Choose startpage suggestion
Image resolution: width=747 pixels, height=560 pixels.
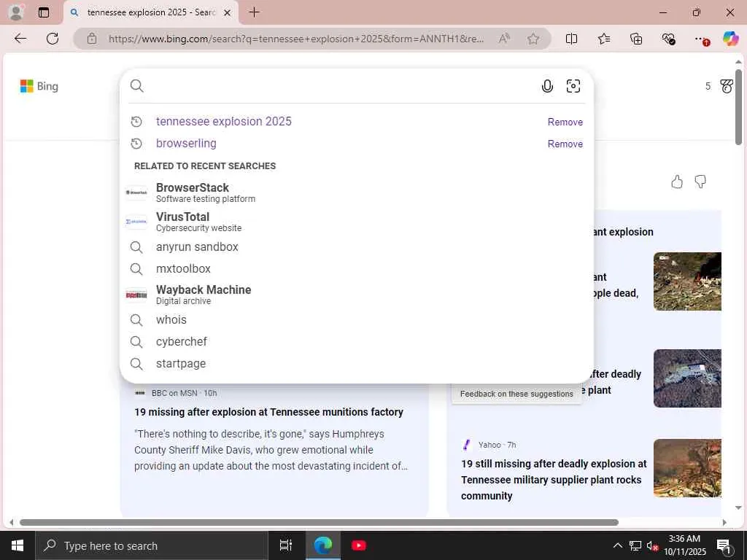(x=356, y=363)
